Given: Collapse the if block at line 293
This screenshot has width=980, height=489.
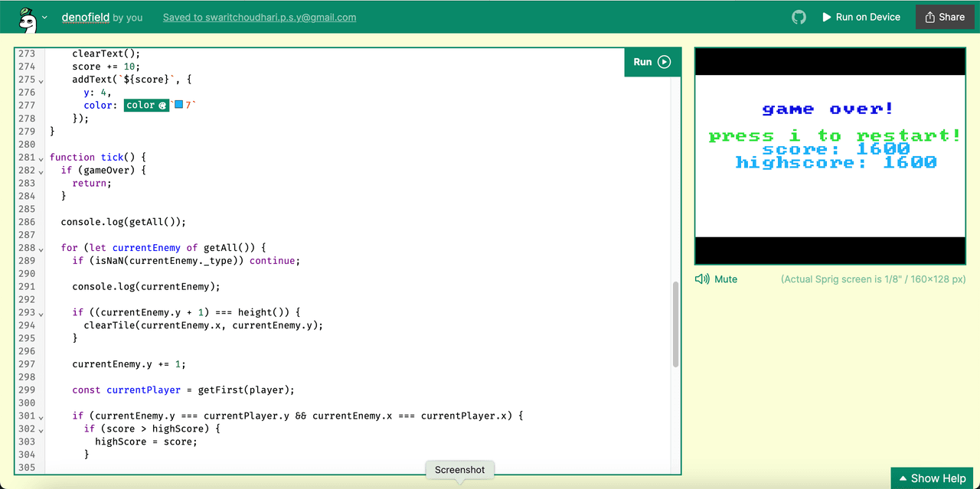Looking at the screenshot, I should pos(41,313).
